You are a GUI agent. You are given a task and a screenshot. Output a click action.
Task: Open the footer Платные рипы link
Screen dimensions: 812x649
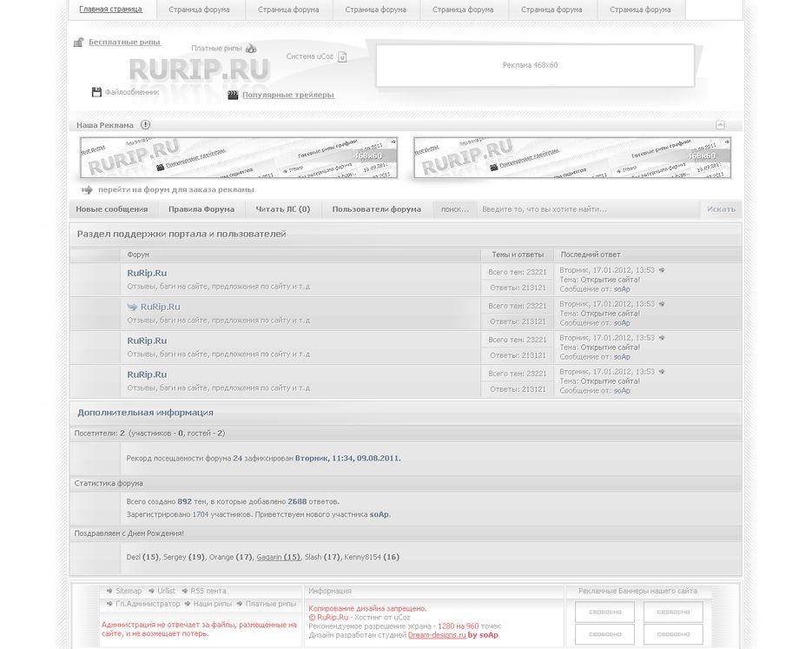[x=271, y=604]
